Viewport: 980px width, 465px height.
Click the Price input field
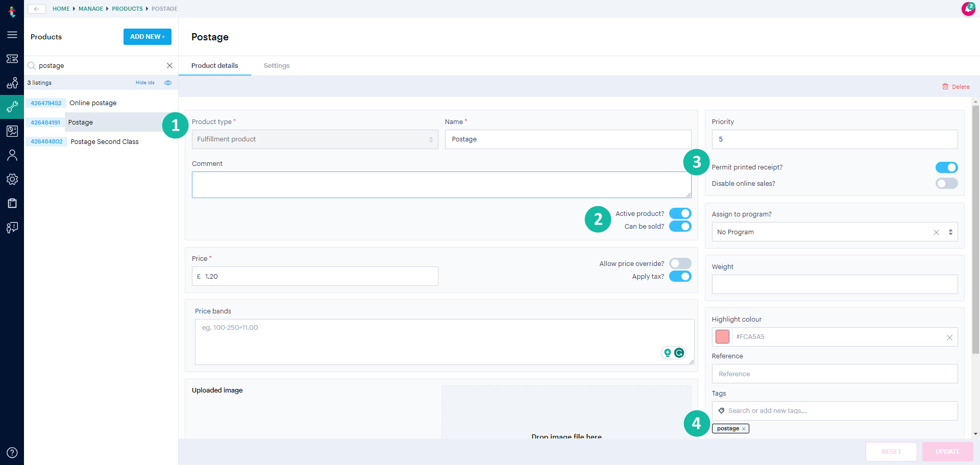[315, 276]
